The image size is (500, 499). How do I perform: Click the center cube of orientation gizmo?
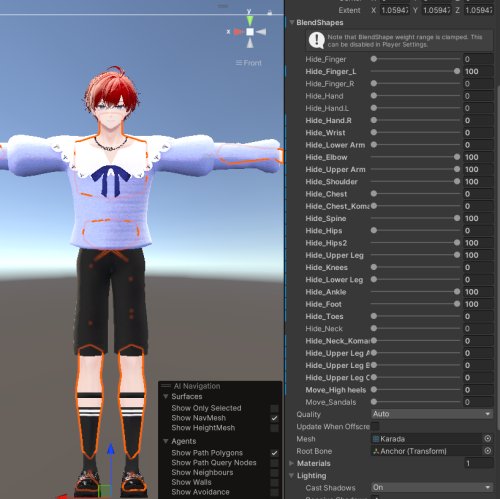tap(250, 32)
